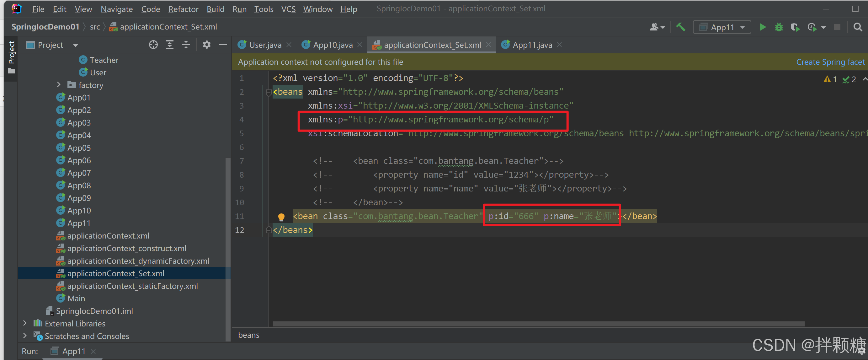Expand the factory folder

coord(59,85)
